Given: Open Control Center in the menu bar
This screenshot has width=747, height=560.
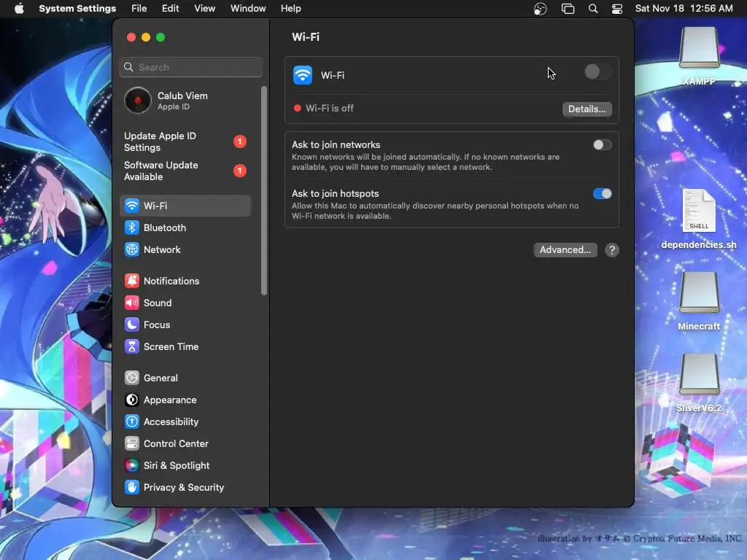Looking at the screenshot, I should pyautogui.click(x=617, y=9).
